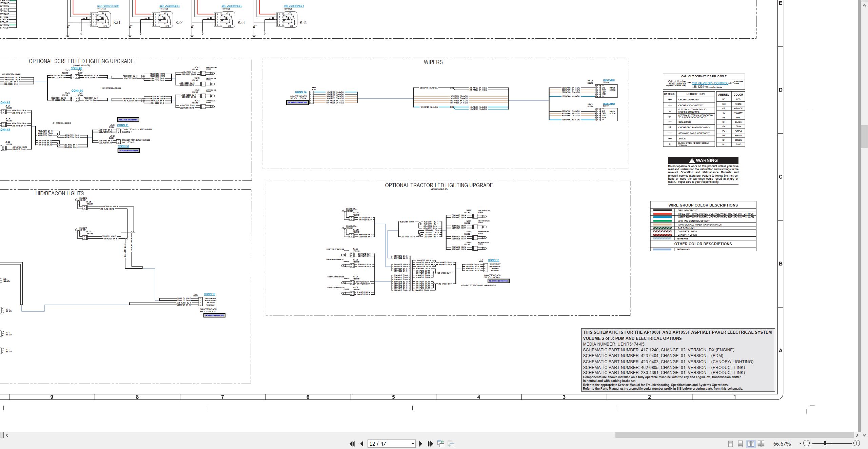868x449 pixels.
Task: Click the zoom in plus button
Action: 856,443
